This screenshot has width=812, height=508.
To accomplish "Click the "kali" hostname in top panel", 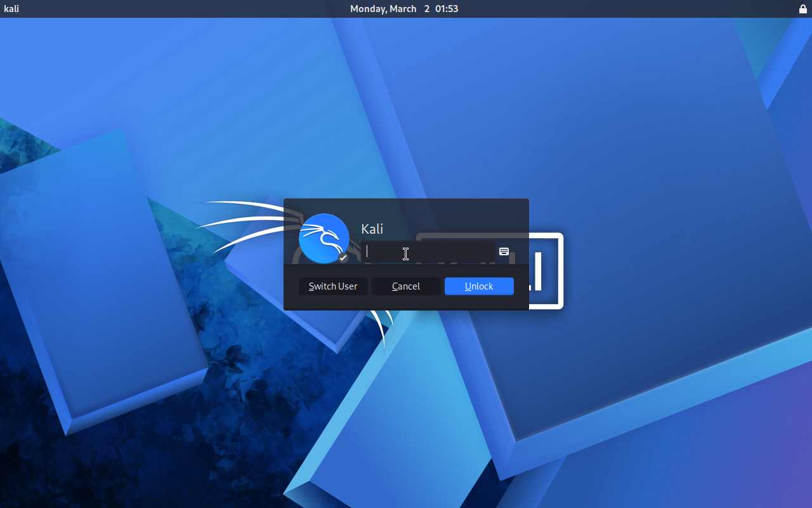I will pos(11,9).
